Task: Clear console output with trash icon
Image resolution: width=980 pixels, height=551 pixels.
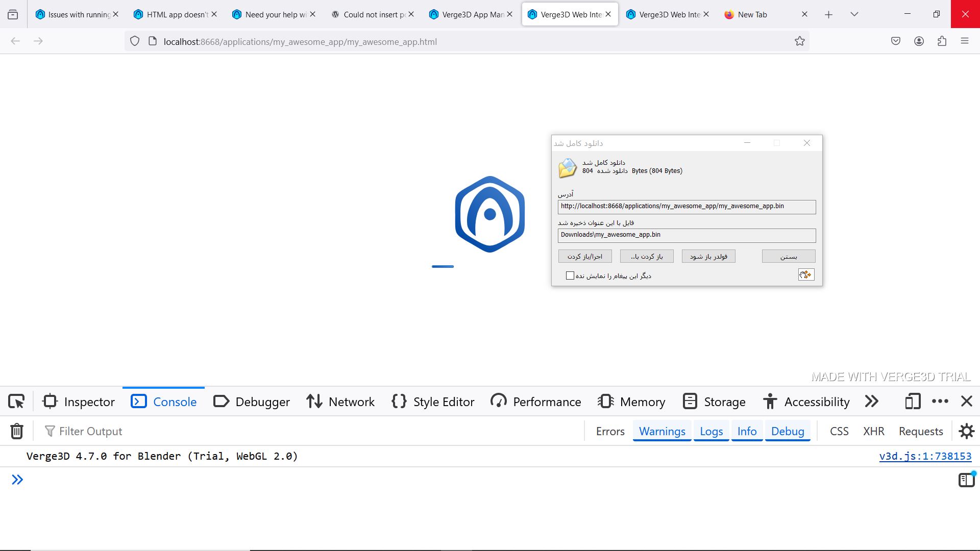Action: pos(17,432)
